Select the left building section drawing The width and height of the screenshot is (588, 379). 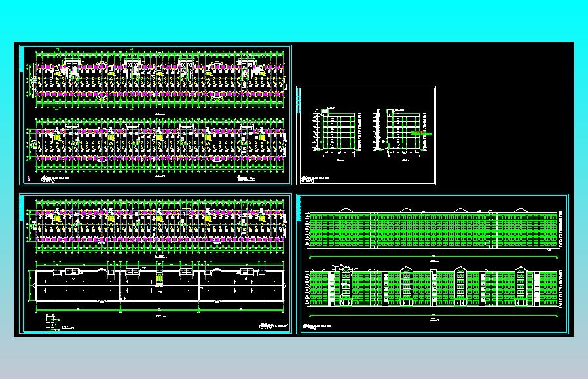coord(337,132)
